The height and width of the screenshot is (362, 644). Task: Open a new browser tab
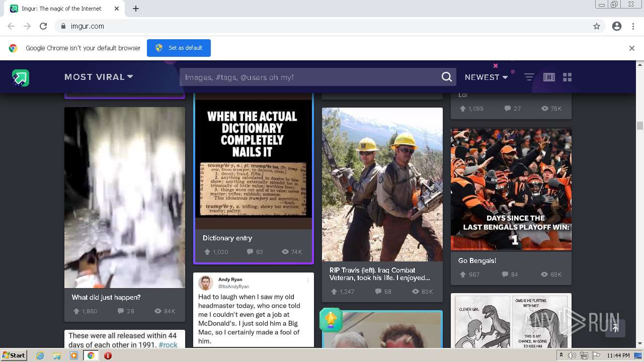[x=136, y=9]
